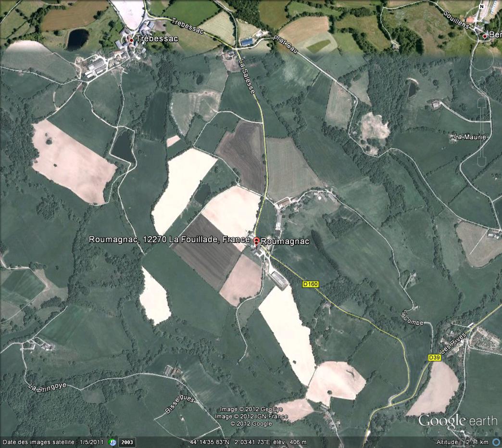The width and height of the screenshot is (502, 448).
Task: Click the middle of the zoom slider track
Action: 482,134
